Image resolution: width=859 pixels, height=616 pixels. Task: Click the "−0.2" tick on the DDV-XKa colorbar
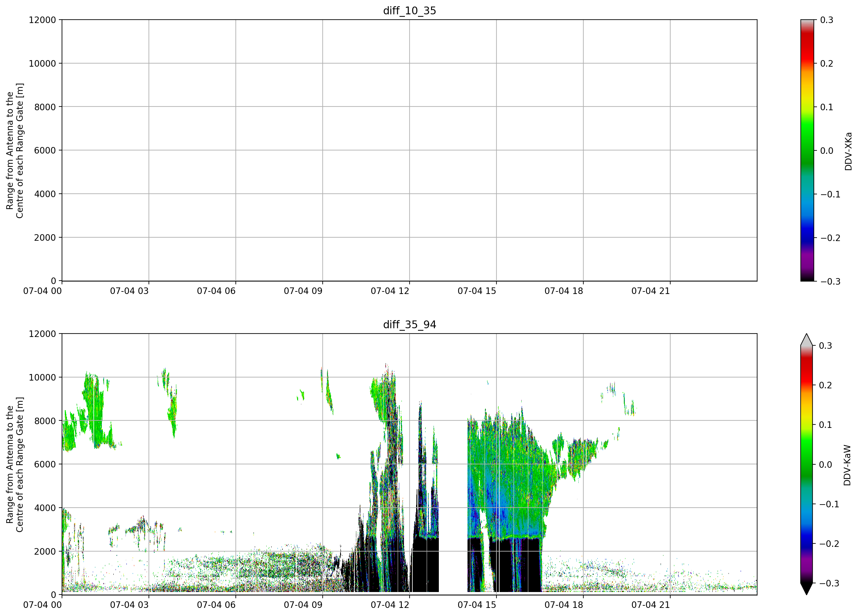831,238
